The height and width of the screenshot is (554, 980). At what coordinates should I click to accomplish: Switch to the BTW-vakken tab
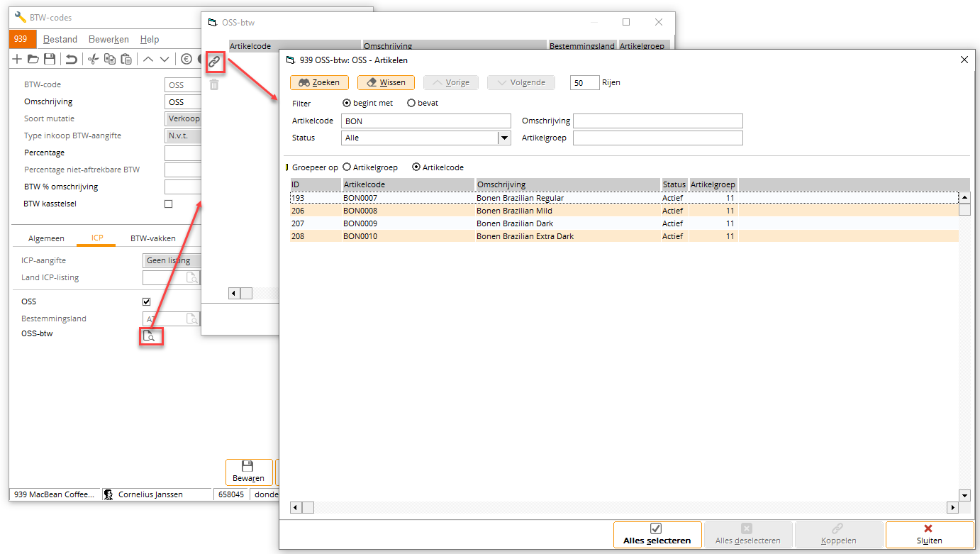click(152, 238)
